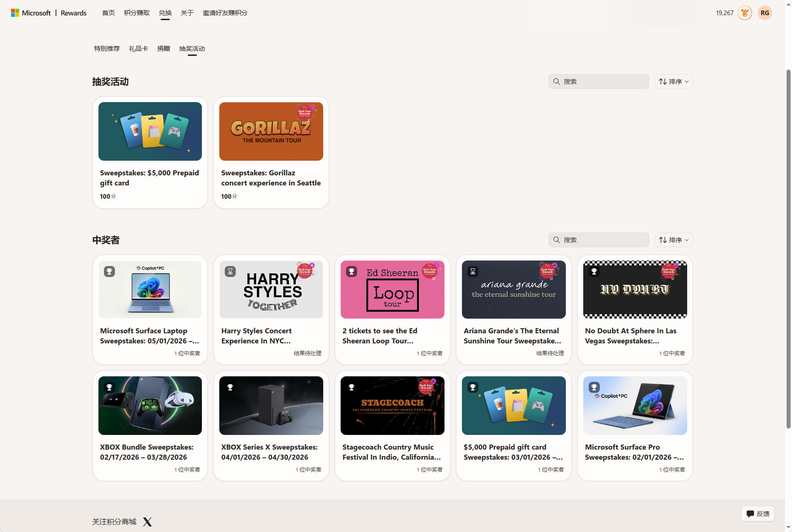This screenshot has height=532, width=792.
Task: Click the XBOX Series X console thumbnail
Action: click(x=271, y=406)
